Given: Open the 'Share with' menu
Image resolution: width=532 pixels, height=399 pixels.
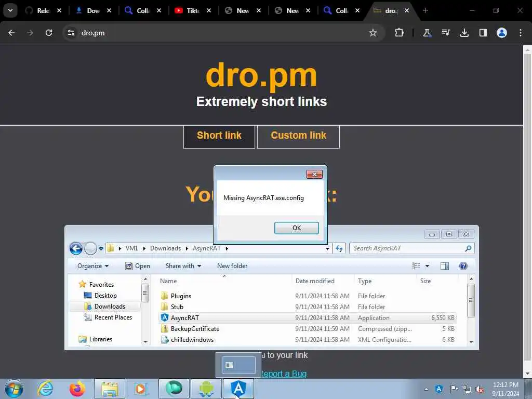Looking at the screenshot, I should coord(183,266).
